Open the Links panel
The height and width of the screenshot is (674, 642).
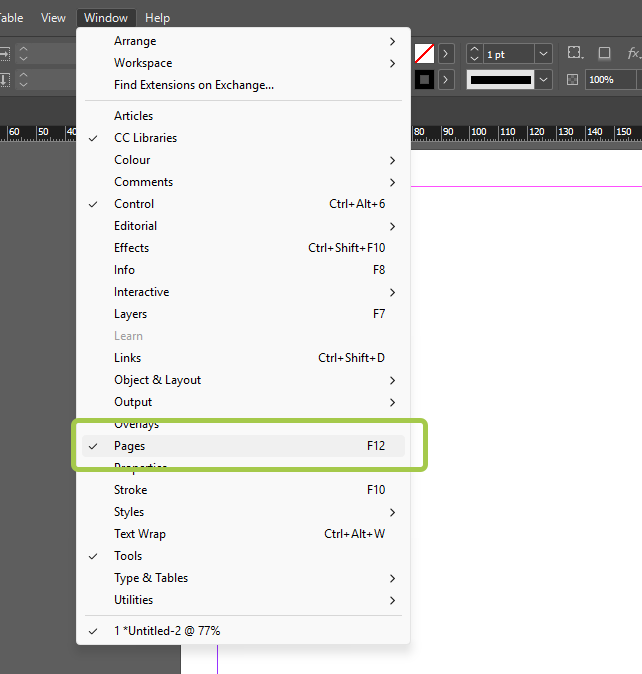coord(243,358)
